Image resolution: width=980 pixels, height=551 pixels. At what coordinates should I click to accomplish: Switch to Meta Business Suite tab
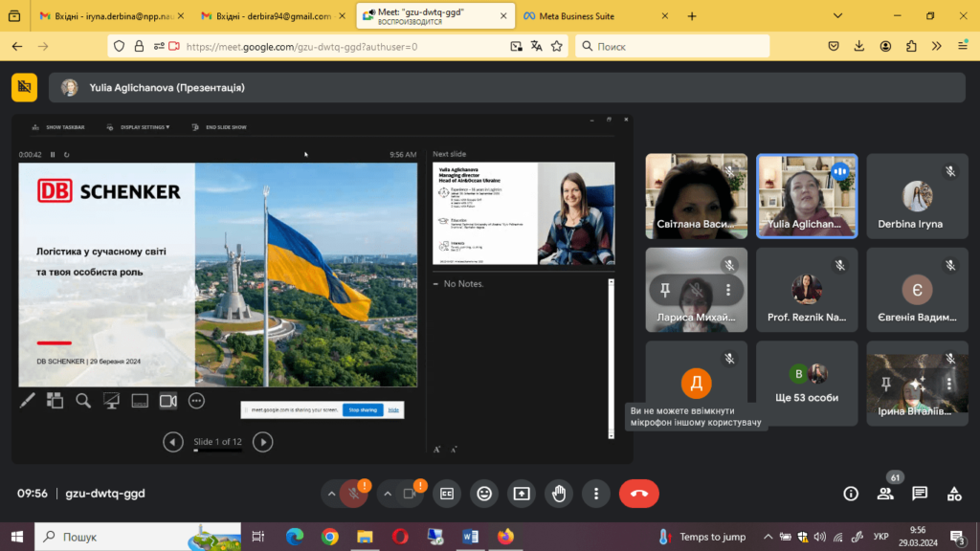(x=593, y=16)
